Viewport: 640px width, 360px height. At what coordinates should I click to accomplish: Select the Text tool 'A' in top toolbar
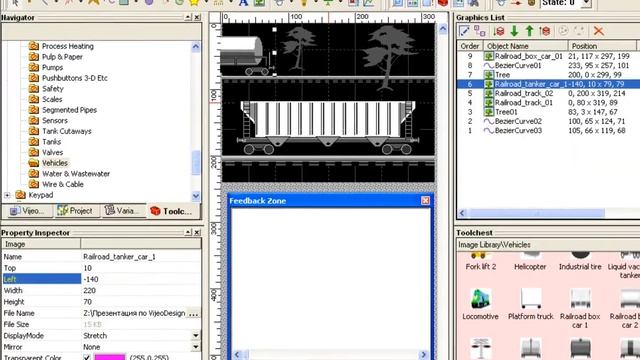pos(243,3)
